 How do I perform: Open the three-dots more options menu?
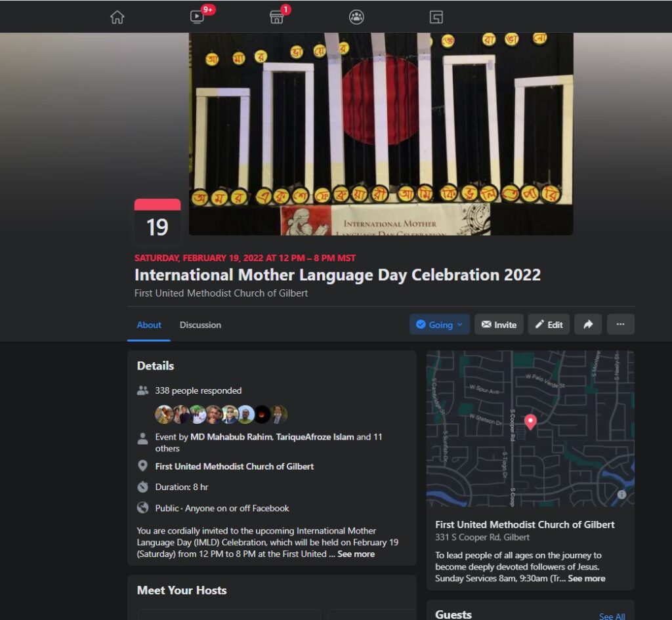(x=620, y=324)
